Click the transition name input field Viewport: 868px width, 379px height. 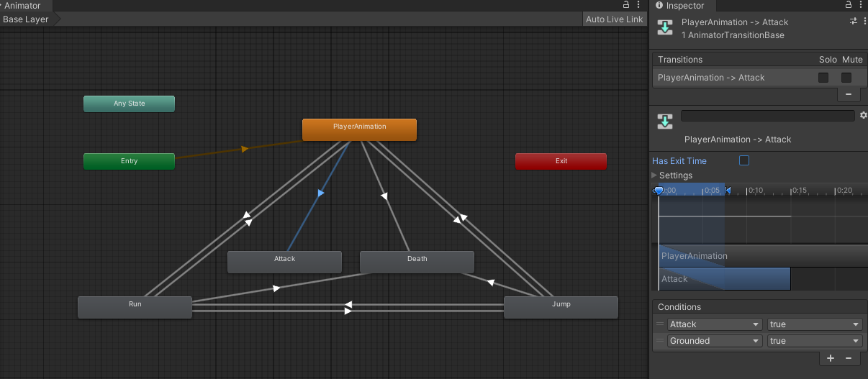pyautogui.click(x=767, y=116)
